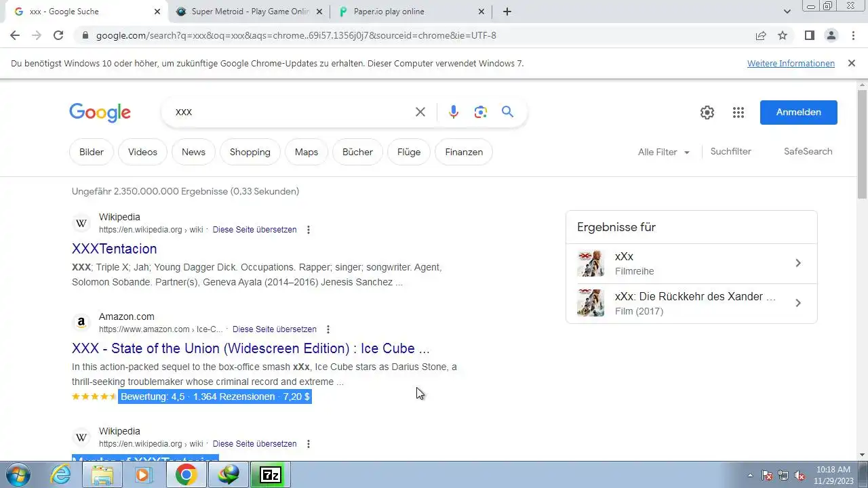This screenshot has width=868, height=488.
Task: Translate the XXXTentacion Wikipedia page
Action: coord(254,230)
